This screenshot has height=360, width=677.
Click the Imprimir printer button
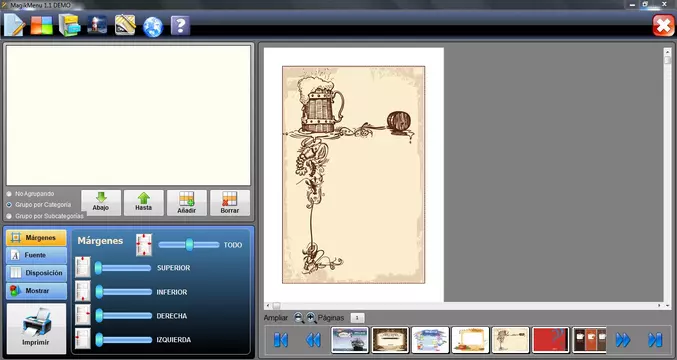click(x=36, y=328)
